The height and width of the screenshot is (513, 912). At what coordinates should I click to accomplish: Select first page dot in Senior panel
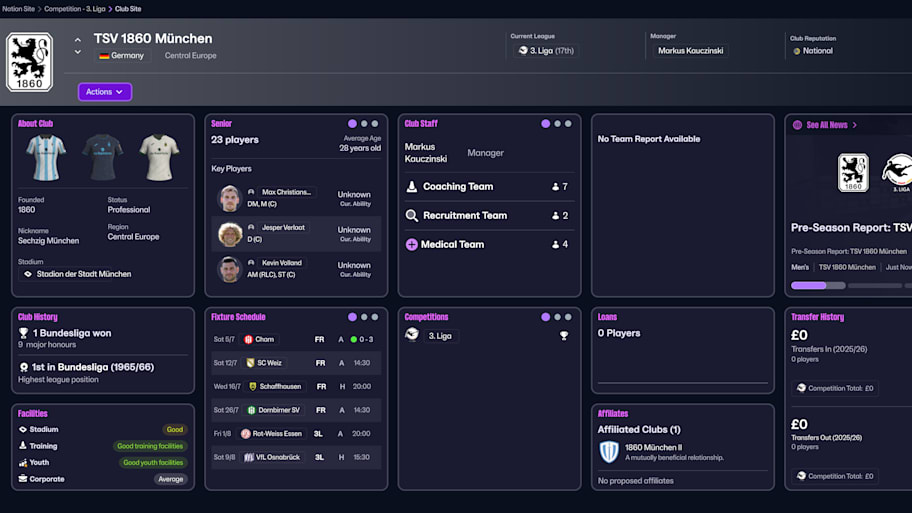[x=352, y=124]
